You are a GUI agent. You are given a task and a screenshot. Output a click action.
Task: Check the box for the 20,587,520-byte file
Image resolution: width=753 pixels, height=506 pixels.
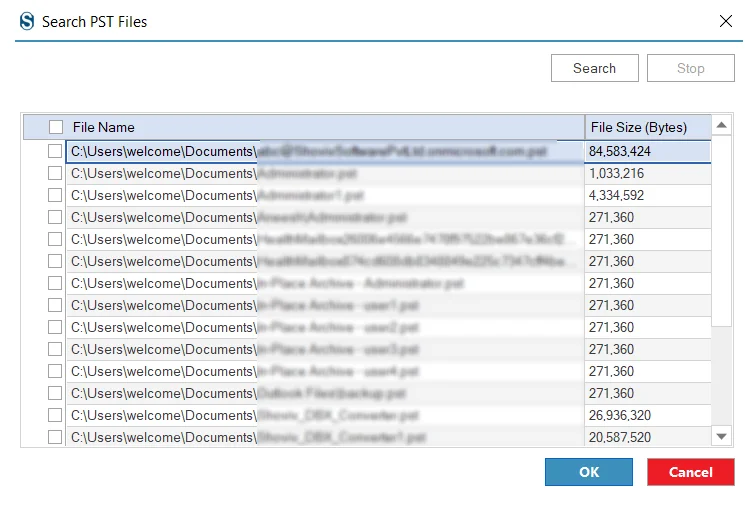(x=55, y=437)
